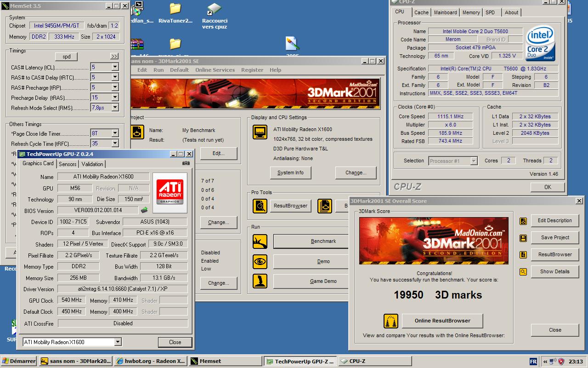Open the Refresh Cycle Time (tRFC) dropdown

point(115,144)
